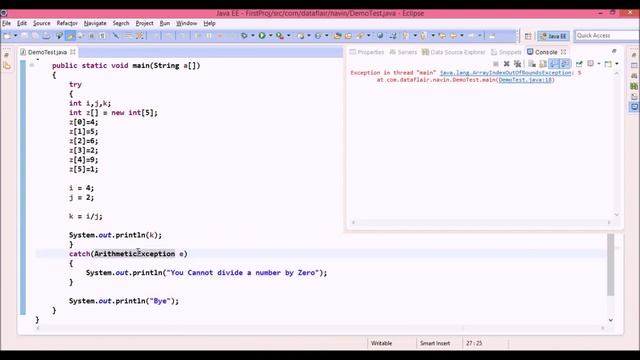Toggle Show Console on standard error

coord(565,64)
